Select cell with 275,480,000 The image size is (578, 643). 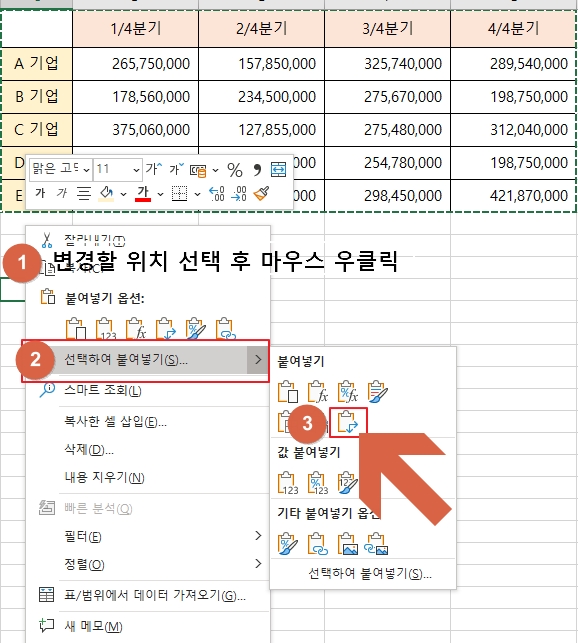pos(388,130)
